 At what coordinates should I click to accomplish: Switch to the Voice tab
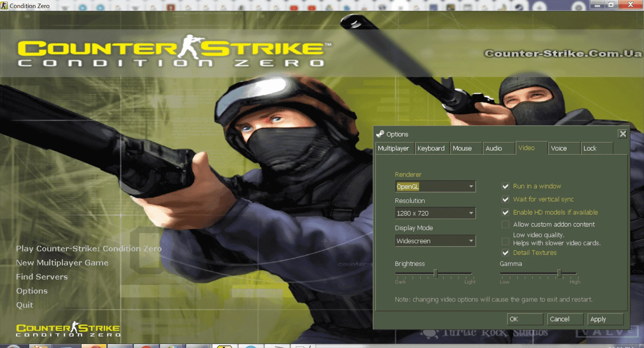(564, 148)
